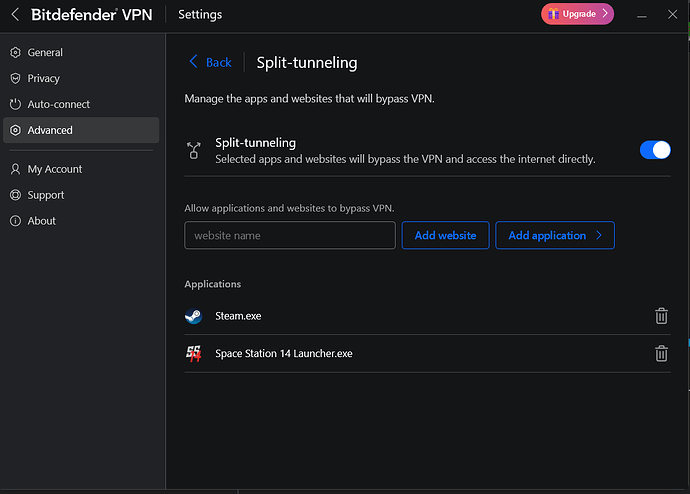Click the Applications section heading
Image resolution: width=690 pixels, height=494 pixels.
coord(213,284)
